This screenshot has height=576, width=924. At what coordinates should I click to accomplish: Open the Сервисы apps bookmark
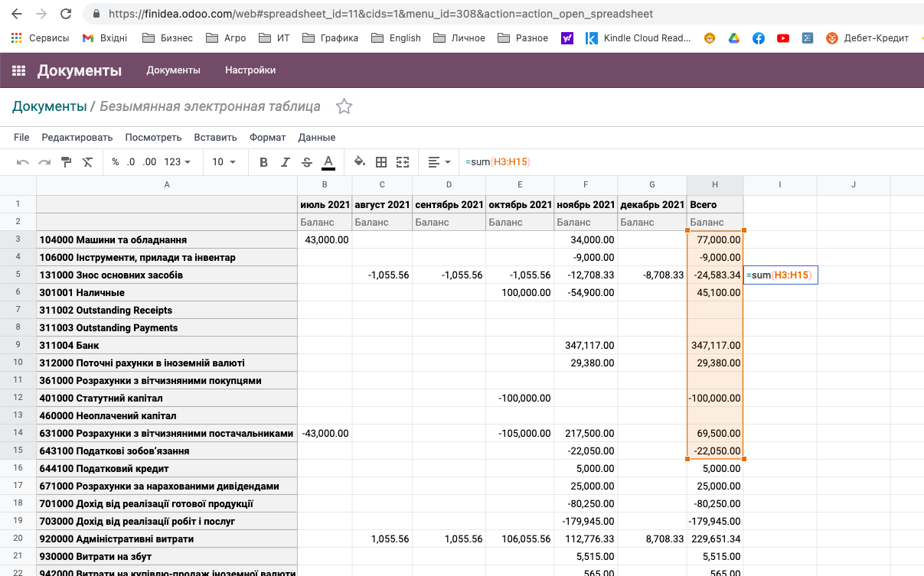(41, 37)
